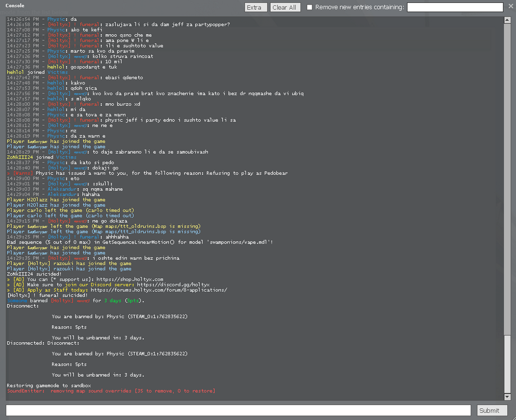Image resolution: width=516 pixels, height=420 pixels.
Task: Click the first STEAM_0:1:762835622 banned-by line
Action: coord(119,316)
